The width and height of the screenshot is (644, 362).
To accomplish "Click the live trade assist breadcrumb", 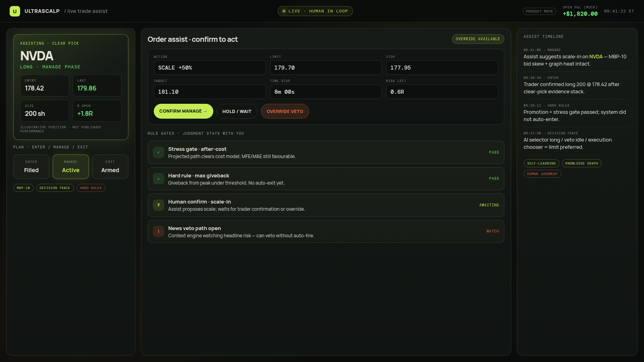I will click(86, 11).
